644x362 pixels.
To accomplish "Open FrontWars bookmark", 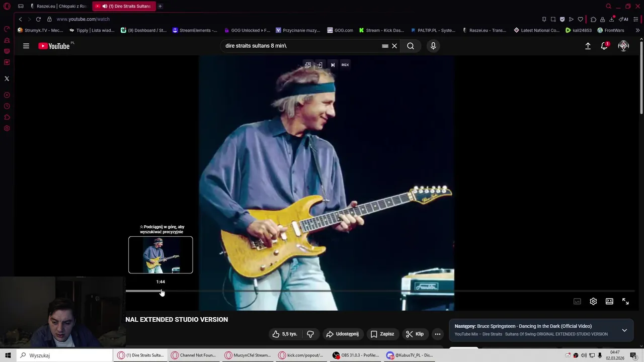I will pos(611,30).
